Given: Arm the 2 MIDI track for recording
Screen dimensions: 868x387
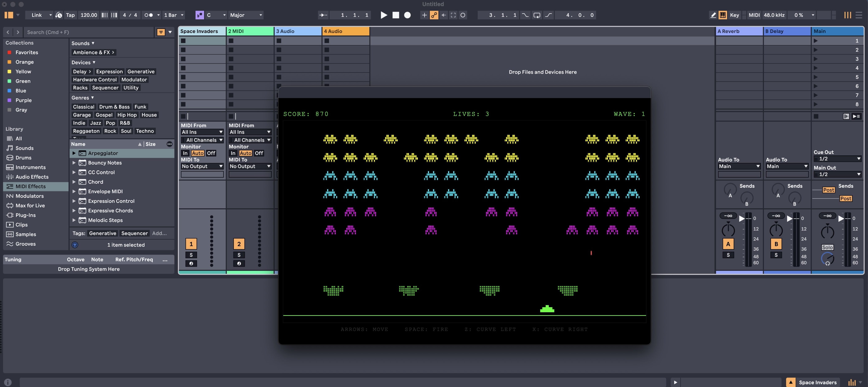Looking at the screenshot, I should pos(239,264).
